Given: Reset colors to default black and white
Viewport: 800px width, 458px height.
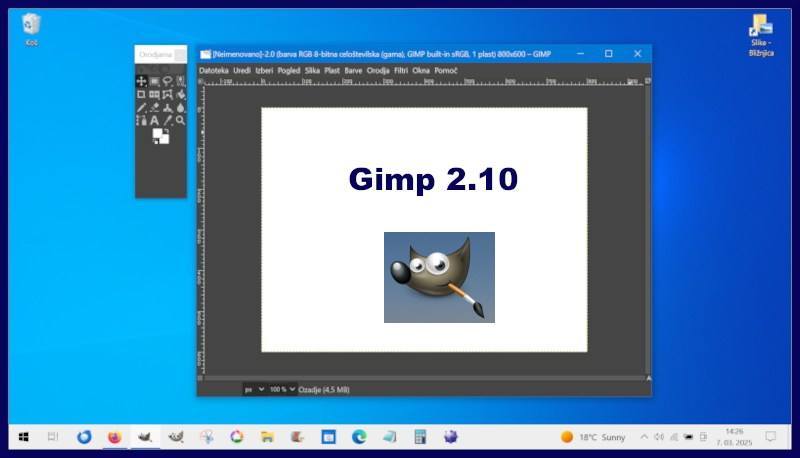Looking at the screenshot, I should pos(155,141).
